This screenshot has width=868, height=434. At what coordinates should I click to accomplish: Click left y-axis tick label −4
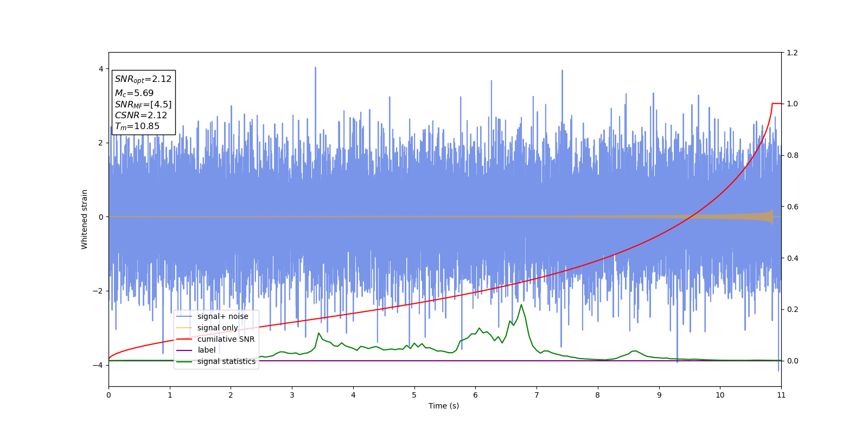coord(99,365)
